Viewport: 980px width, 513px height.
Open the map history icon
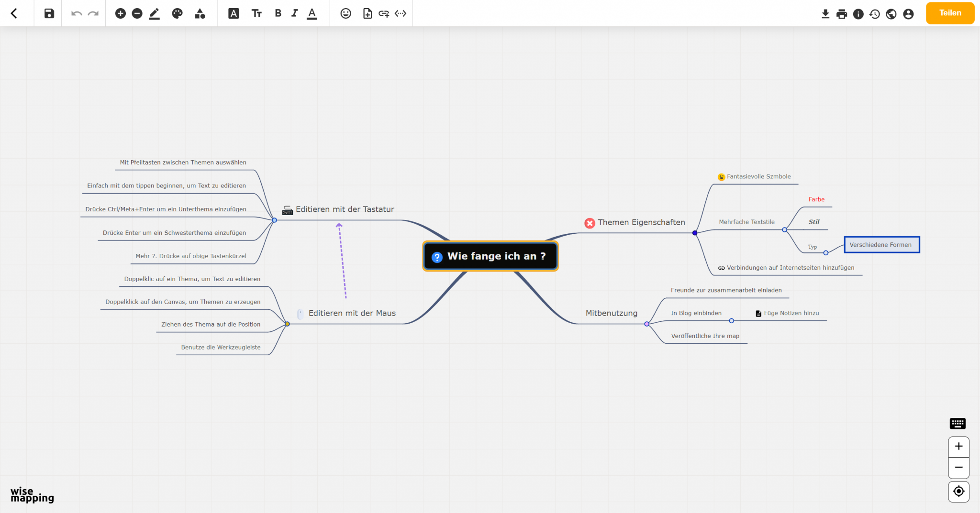(874, 14)
